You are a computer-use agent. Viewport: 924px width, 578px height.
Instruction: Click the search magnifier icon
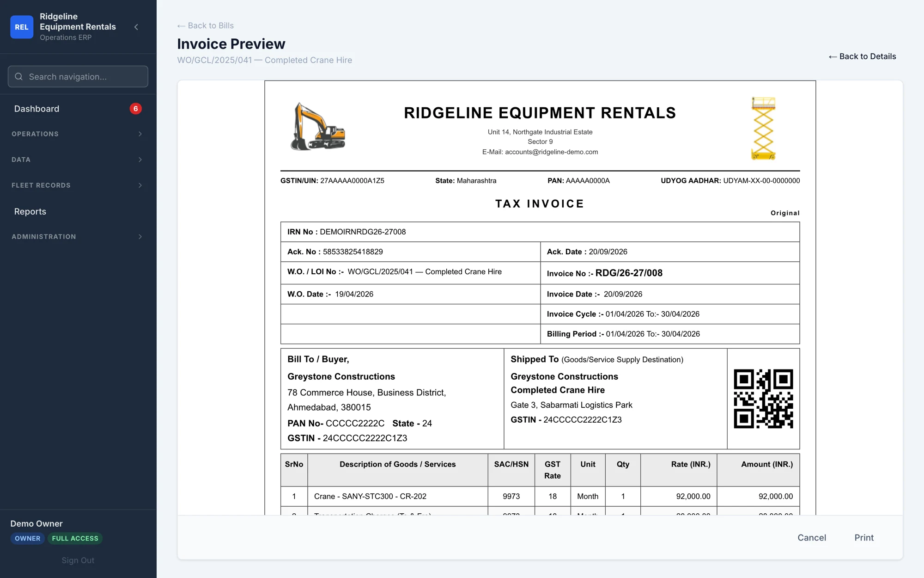[x=19, y=77]
